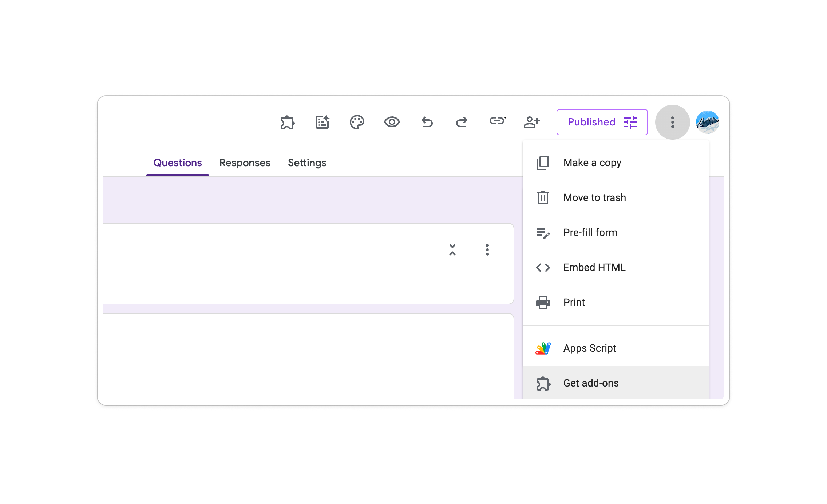Switch to the Responses tab
The height and width of the screenshot is (504, 827).
coord(245,163)
